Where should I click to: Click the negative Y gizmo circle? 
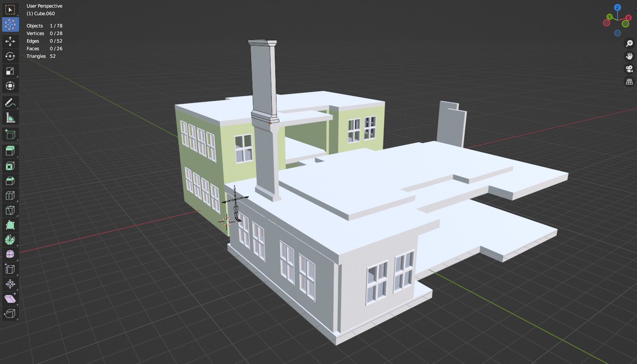[625, 23]
